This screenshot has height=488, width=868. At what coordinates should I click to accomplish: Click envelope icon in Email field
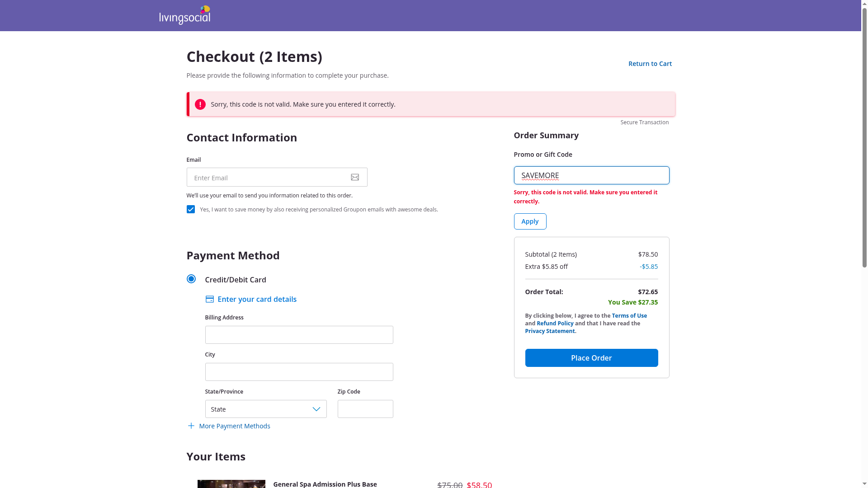[355, 178]
